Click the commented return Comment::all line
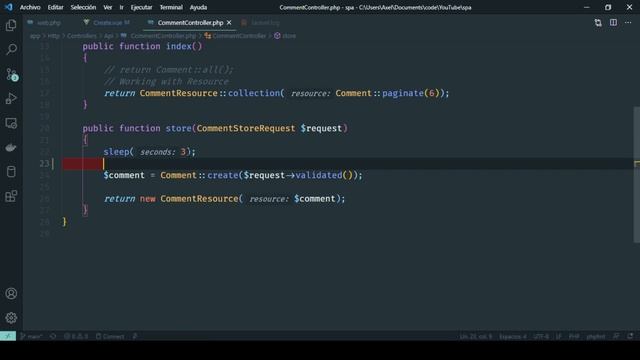Screen dimensions: 640x360 tap(169, 70)
